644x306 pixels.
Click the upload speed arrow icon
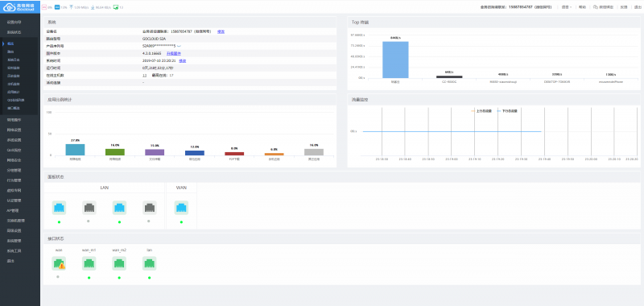tap(71, 7)
